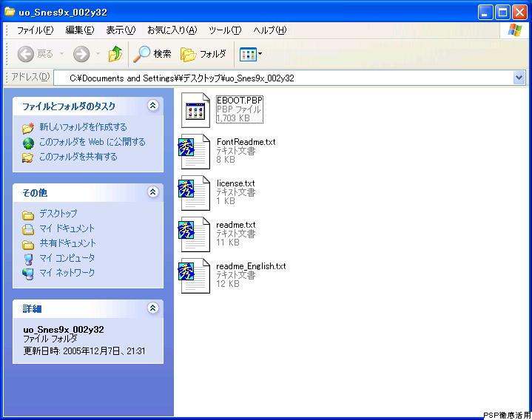Click the My Computer (マイ コンピュータ) icon

click(29, 259)
